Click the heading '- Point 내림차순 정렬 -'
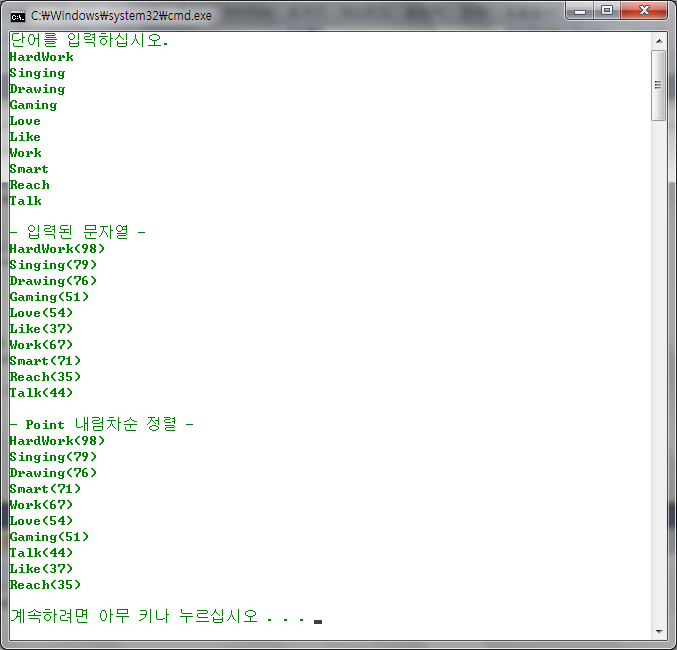This screenshot has height=650, width=677. [102, 424]
